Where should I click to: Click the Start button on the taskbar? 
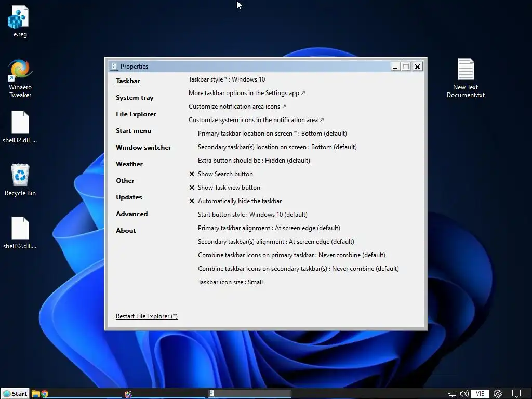tap(15, 394)
